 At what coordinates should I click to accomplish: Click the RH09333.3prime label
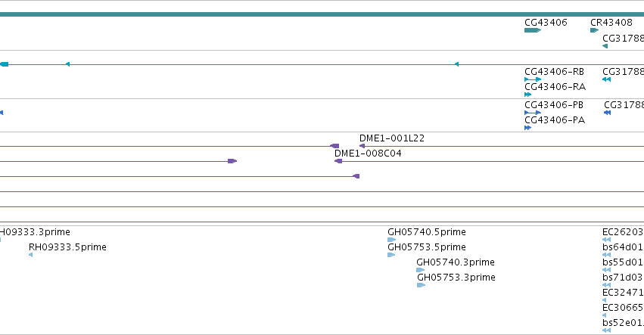[x=35, y=232]
